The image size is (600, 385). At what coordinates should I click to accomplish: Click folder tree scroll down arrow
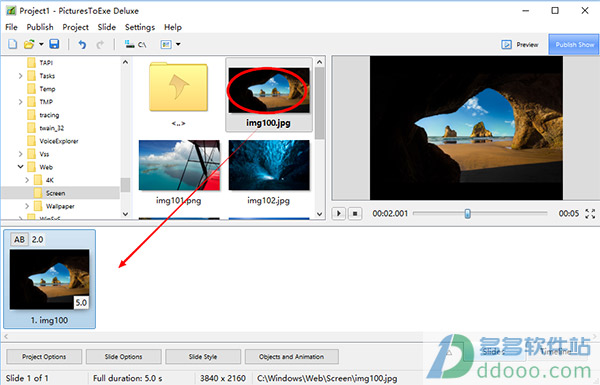[x=125, y=214]
